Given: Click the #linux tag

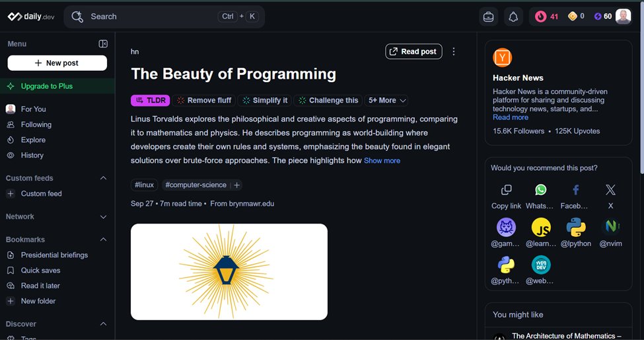Looking at the screenshot, I should tap(144, 185).
